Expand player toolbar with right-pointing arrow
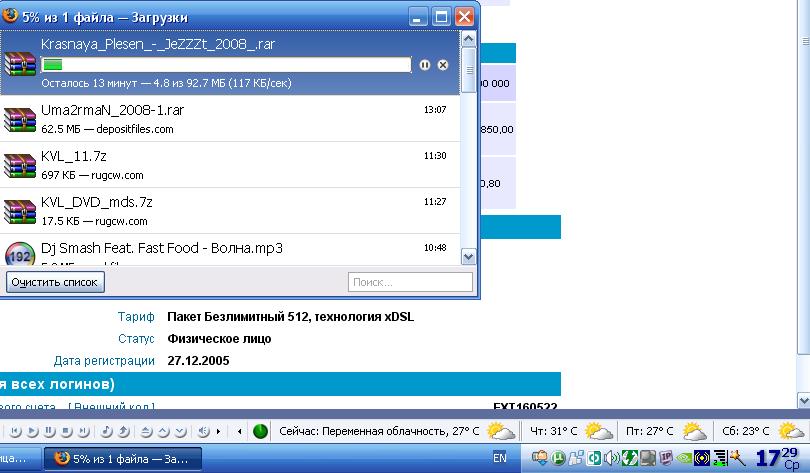This screenshot has width=810, height=473. pyautogui.click(x=219, y=431)
